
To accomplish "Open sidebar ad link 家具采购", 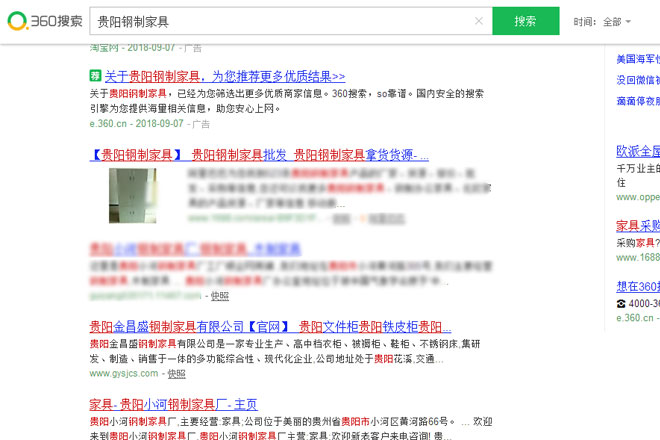I will tap(638, 226).
